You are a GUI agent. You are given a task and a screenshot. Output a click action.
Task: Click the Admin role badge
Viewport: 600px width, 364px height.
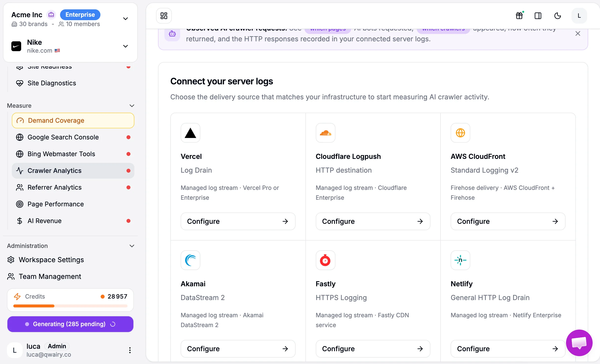[57, 346]
